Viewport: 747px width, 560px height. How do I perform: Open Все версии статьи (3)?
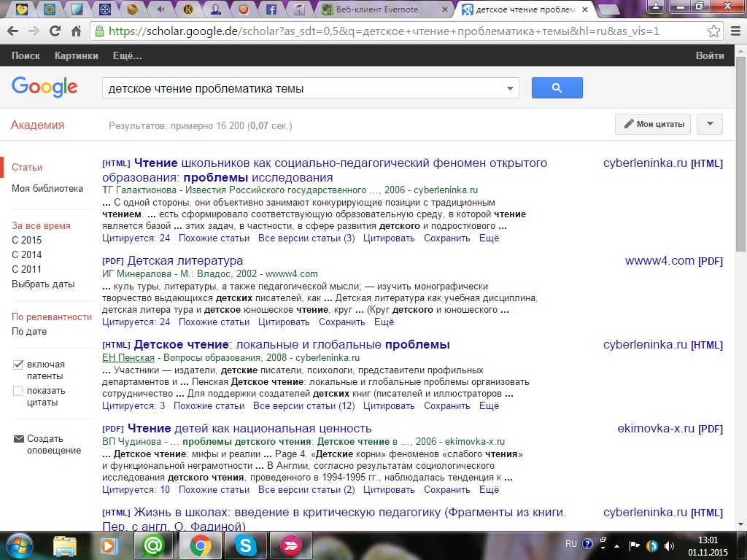pos(306,238)
